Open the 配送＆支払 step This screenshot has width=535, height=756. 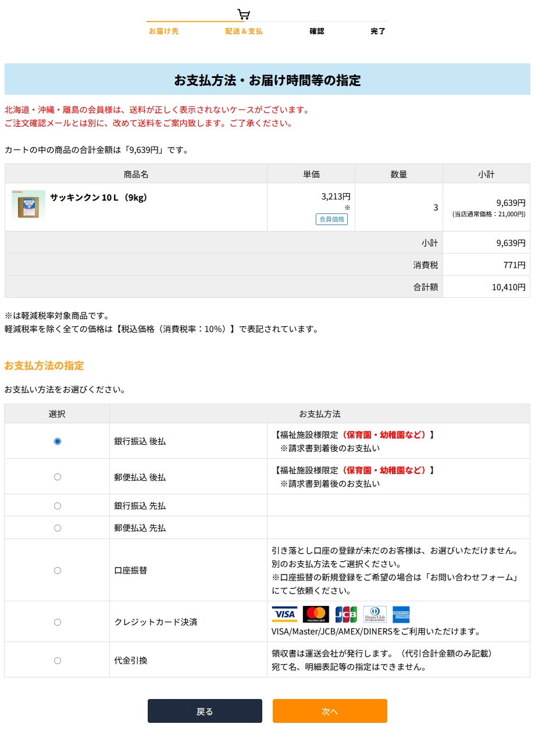pos(244,31)
